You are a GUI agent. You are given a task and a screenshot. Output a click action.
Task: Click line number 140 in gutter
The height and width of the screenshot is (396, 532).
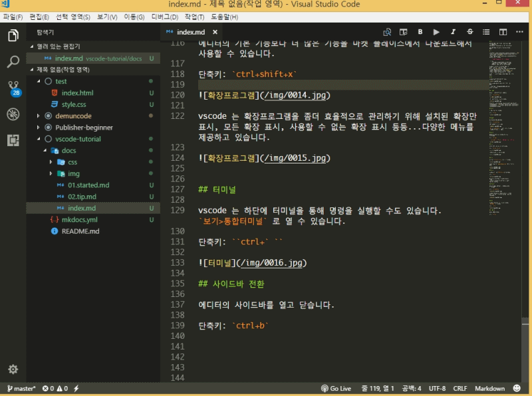point(178,336)
